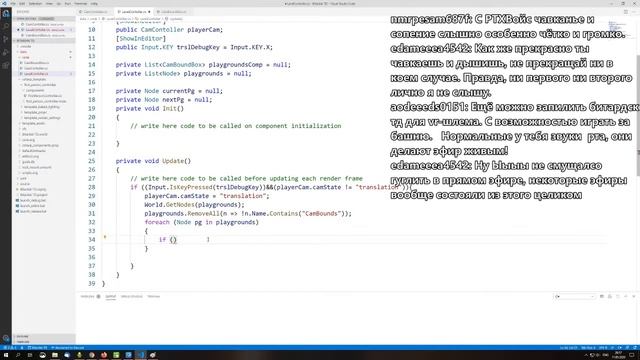Open the View menu
This screenshot has width=640, height=360.
coord(49,3)
